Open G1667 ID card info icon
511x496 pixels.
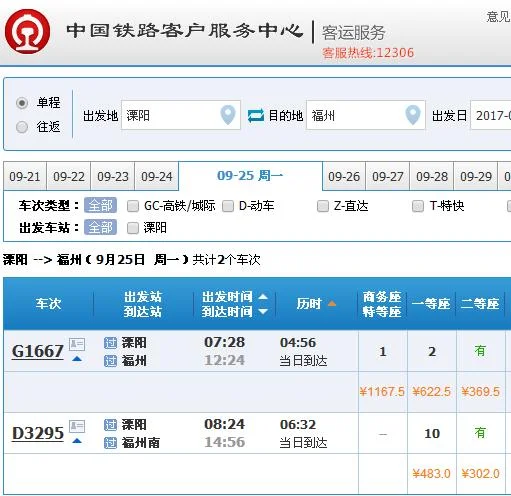click(77, 344)
